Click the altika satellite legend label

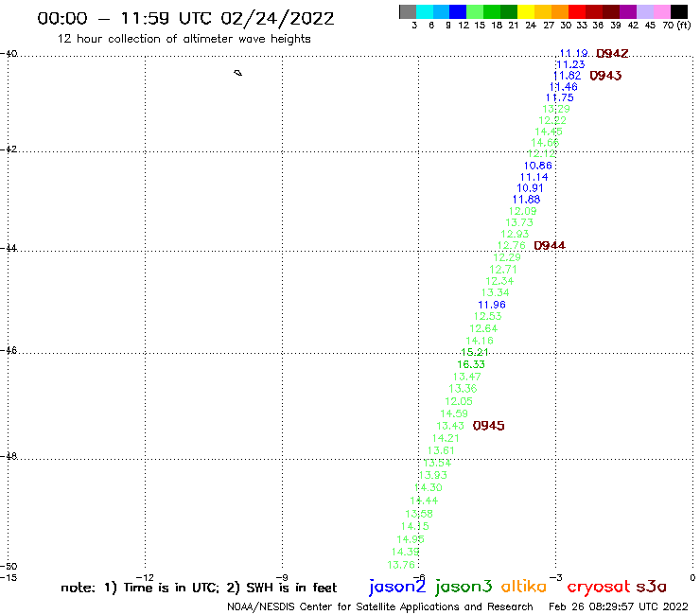(x=524, y=587)
